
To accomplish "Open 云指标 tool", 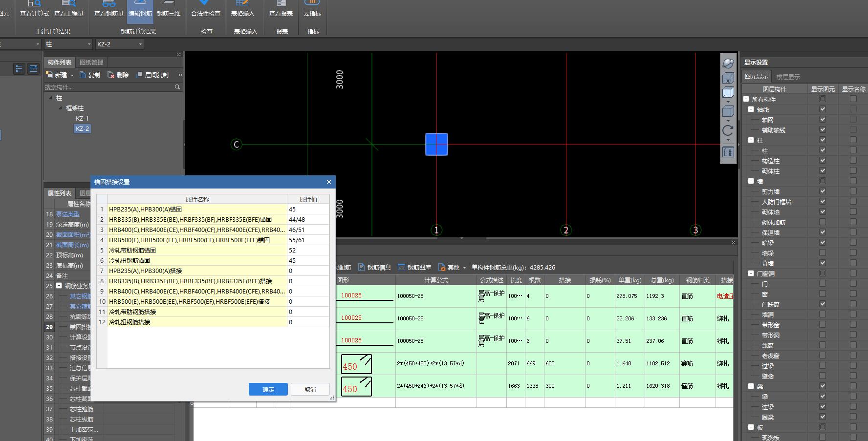I will click(312, 10).
